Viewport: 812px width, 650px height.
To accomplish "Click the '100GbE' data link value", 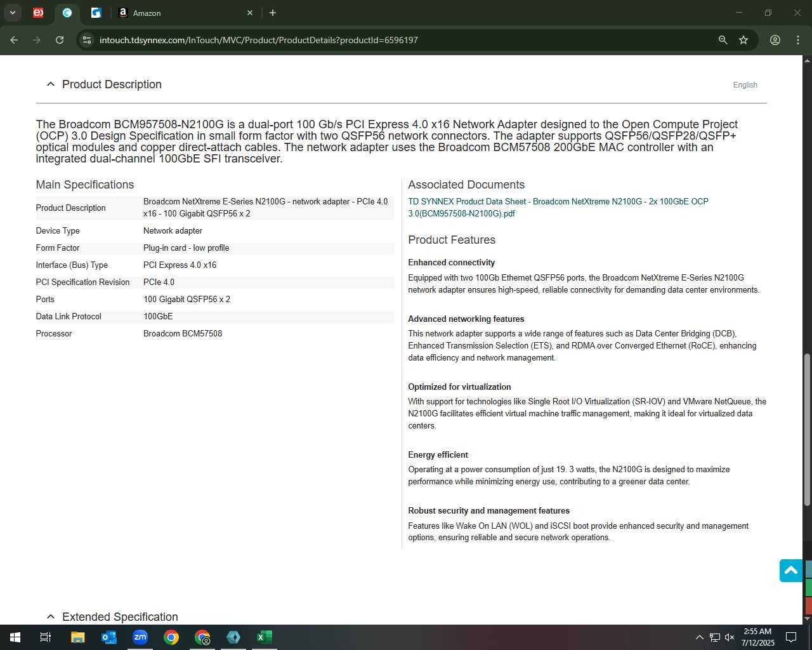I will [x=158, y=316].
